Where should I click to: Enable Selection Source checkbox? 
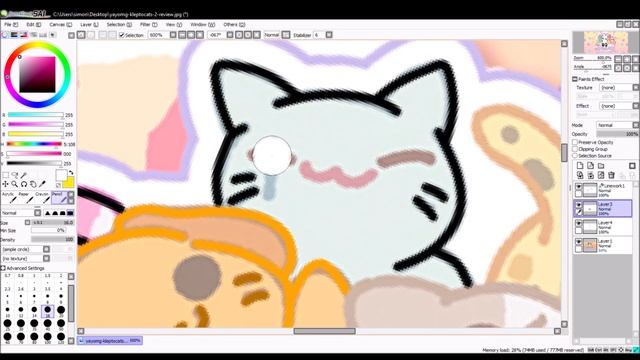tap(575, 156)
